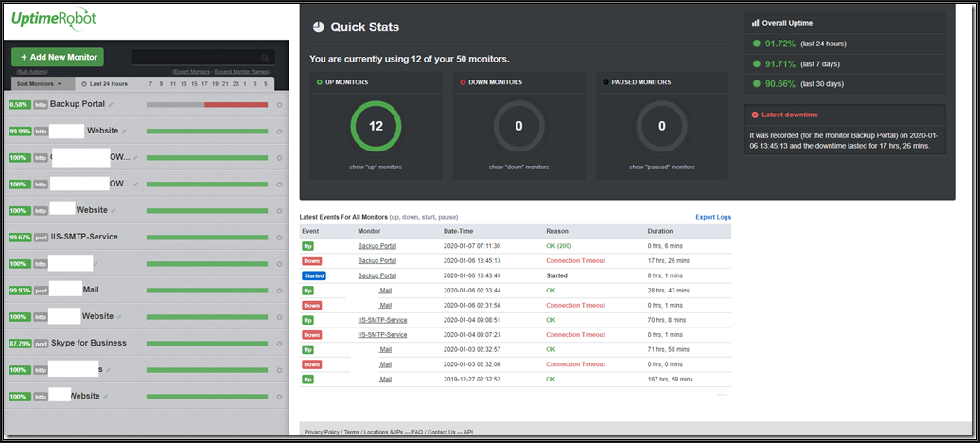Click the search magnifier icon in monitor search
980x443 pixels.
[265, 58]
